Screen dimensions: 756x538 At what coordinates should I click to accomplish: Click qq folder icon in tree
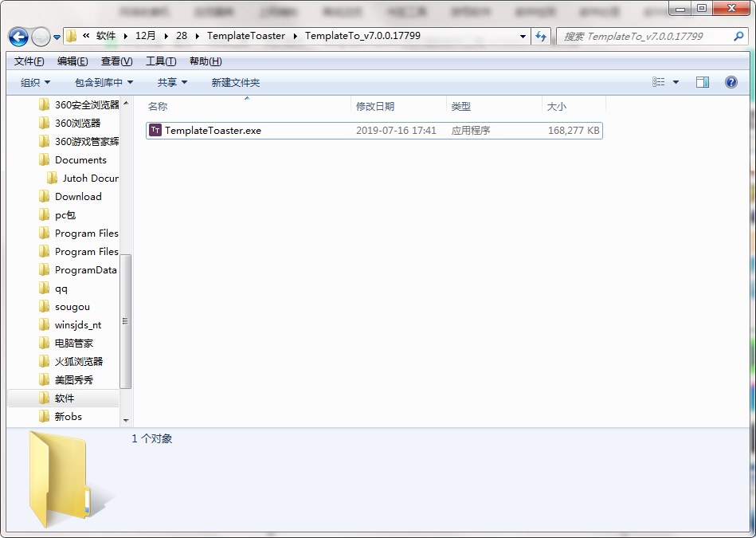click(44, 288)
